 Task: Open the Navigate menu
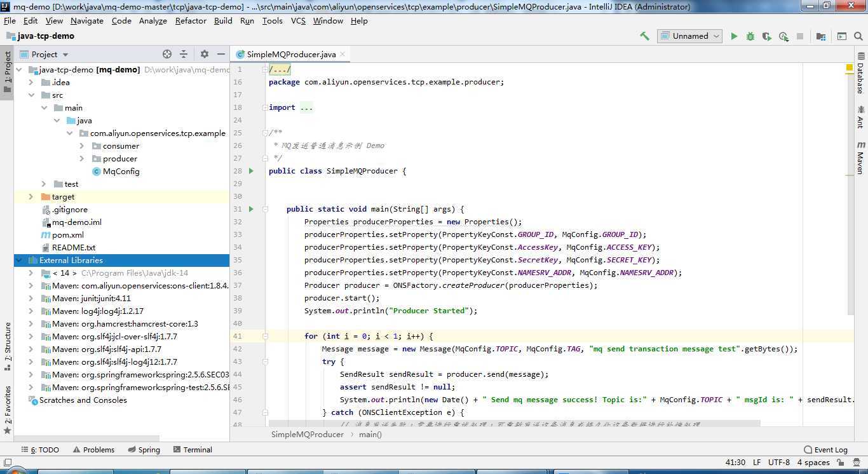click(86, 20)
